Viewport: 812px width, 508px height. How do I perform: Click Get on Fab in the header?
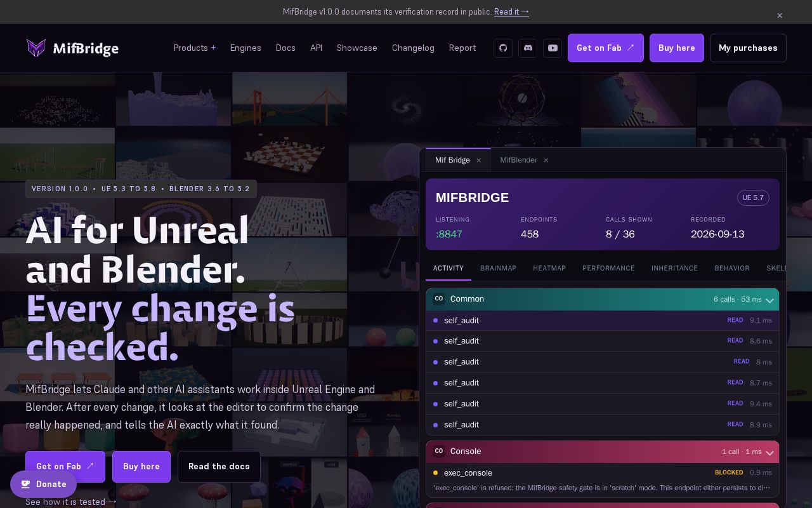click(x=606, y=48)
